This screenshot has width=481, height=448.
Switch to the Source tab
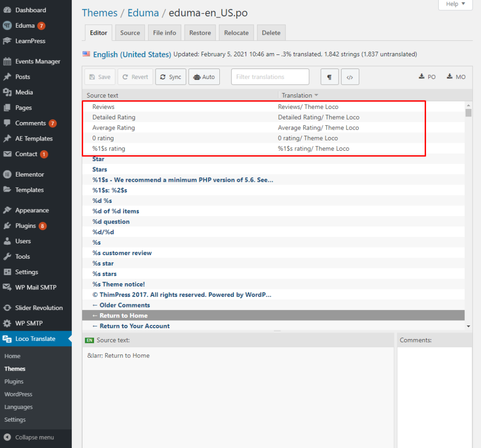coord(130,32)
